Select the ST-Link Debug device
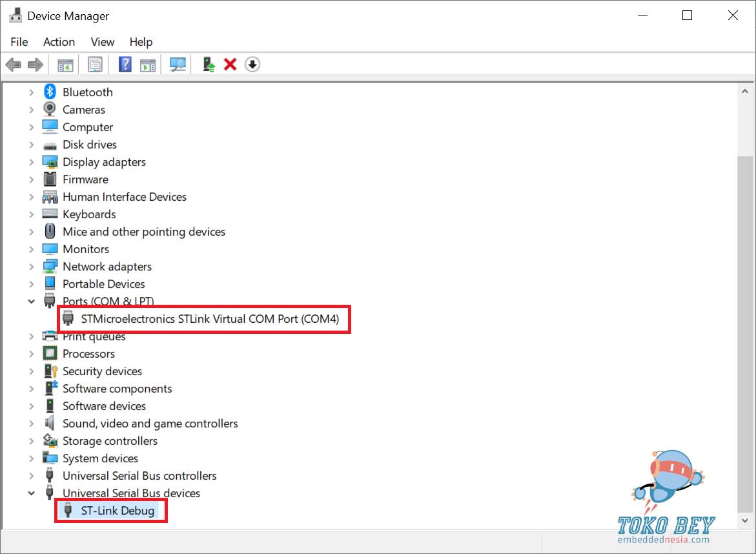Viewport: 756px width, 554px height. point(117,511)
